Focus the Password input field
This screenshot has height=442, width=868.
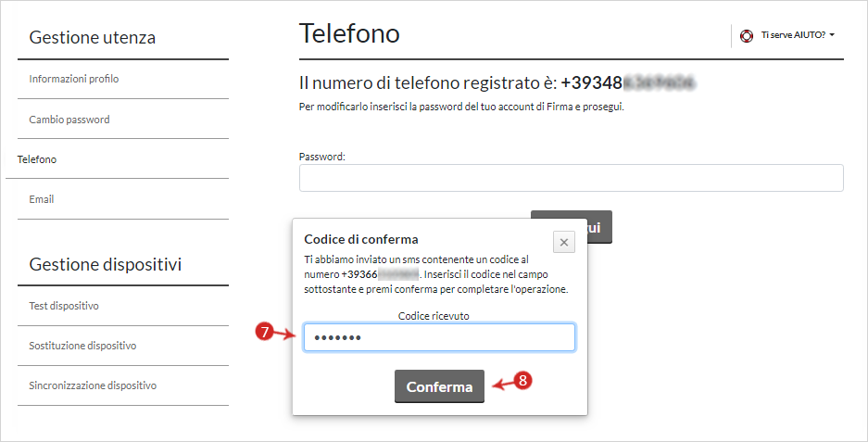click(x=572, y=178)
